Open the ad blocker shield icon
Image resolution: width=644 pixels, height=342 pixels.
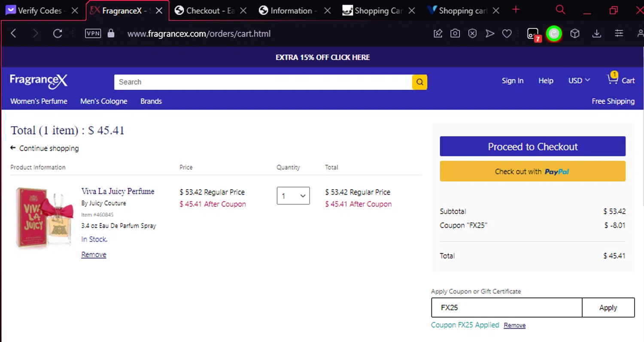tap(472, 34)
